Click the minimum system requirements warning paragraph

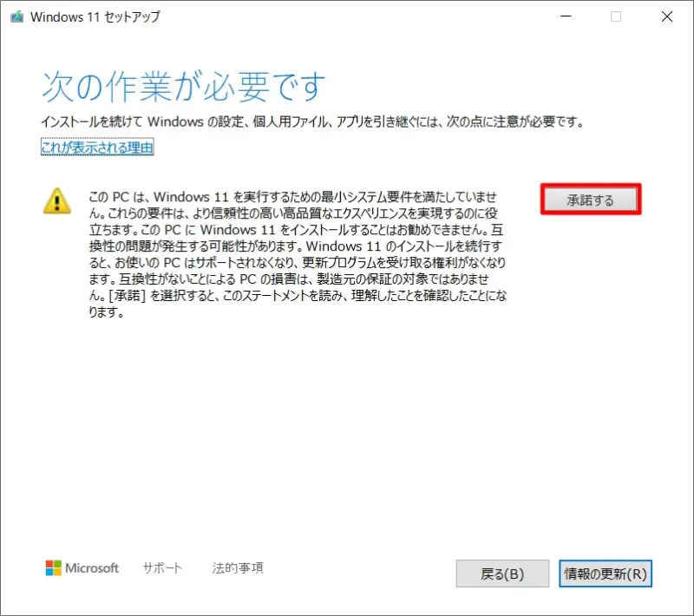click(x=298, y=254)
